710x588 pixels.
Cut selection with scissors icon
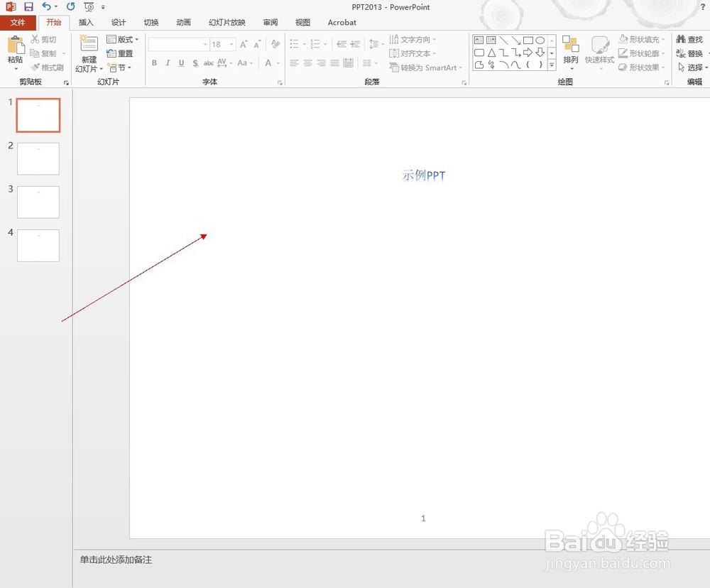point(43,39)
